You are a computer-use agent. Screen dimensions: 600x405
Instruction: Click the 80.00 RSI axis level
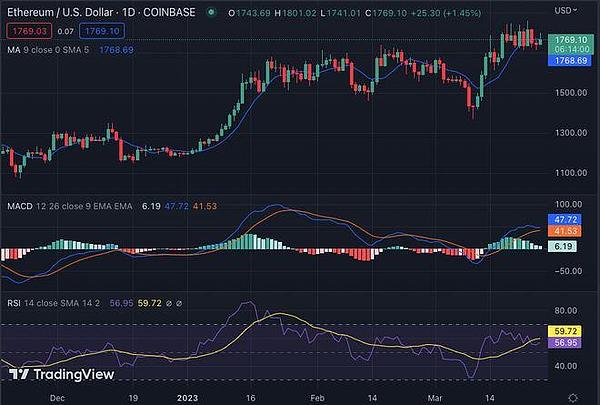click(x=566, y=310)
